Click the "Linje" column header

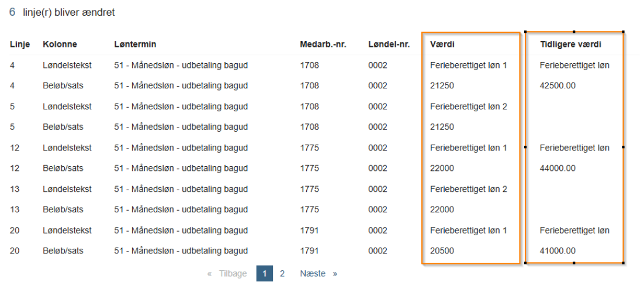(19, 44)
